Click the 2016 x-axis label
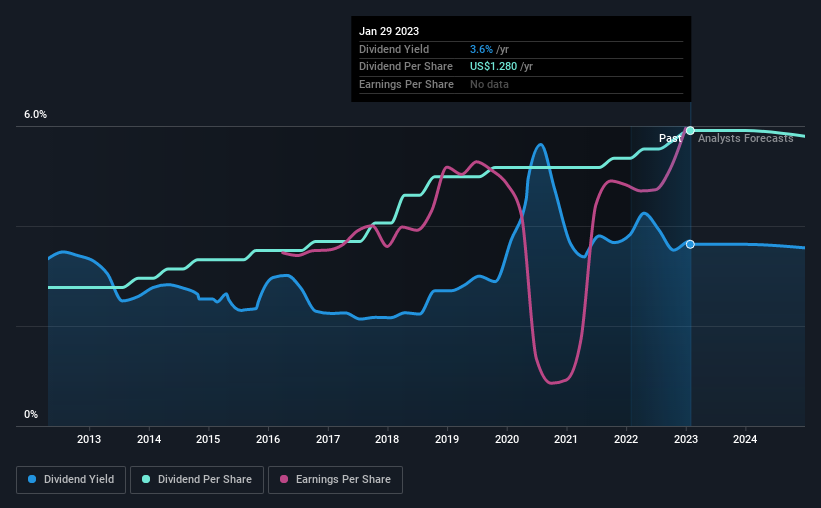The width and height of the screenshot is (821, 508). point(268,439)
